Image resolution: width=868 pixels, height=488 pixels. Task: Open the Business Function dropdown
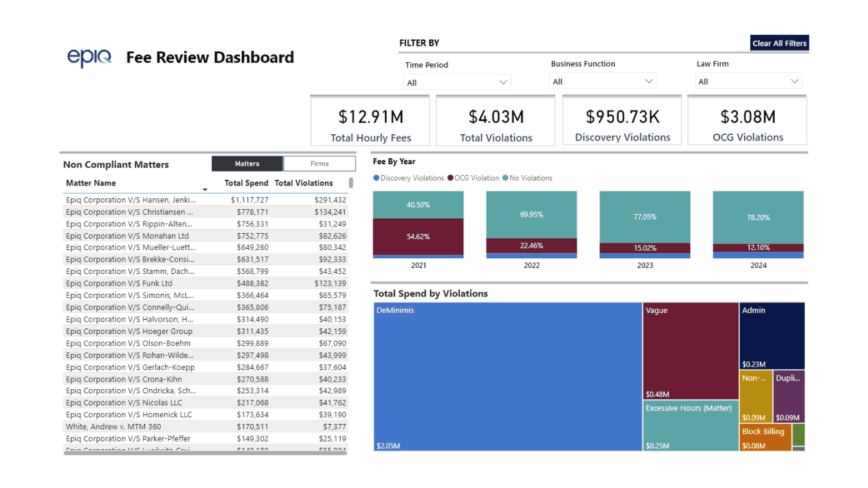[603, 81]
